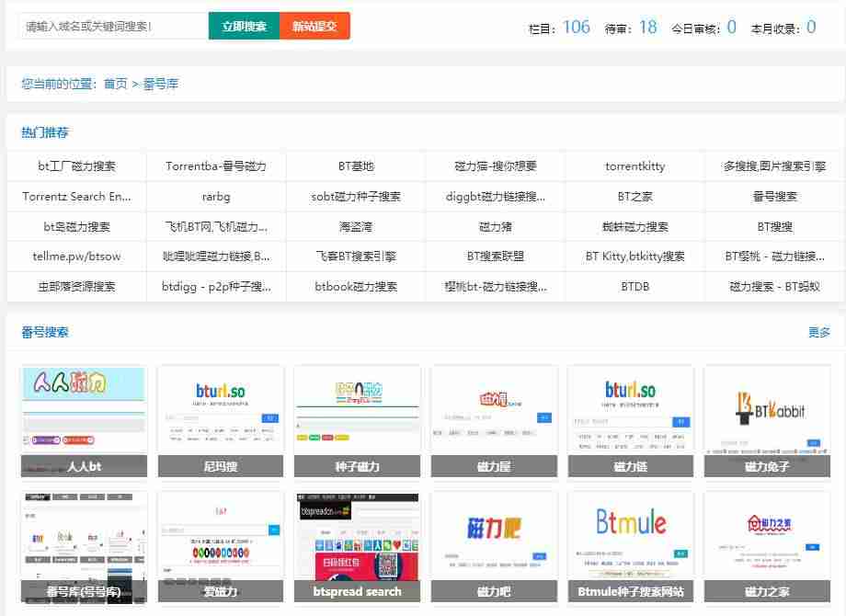Screen dimensions: 846x616
Task: Open the rarbg link
Action: (216, 197)
